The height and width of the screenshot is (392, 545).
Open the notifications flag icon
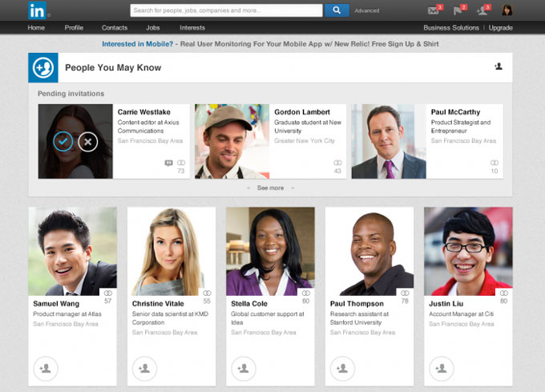click(458, 10)
